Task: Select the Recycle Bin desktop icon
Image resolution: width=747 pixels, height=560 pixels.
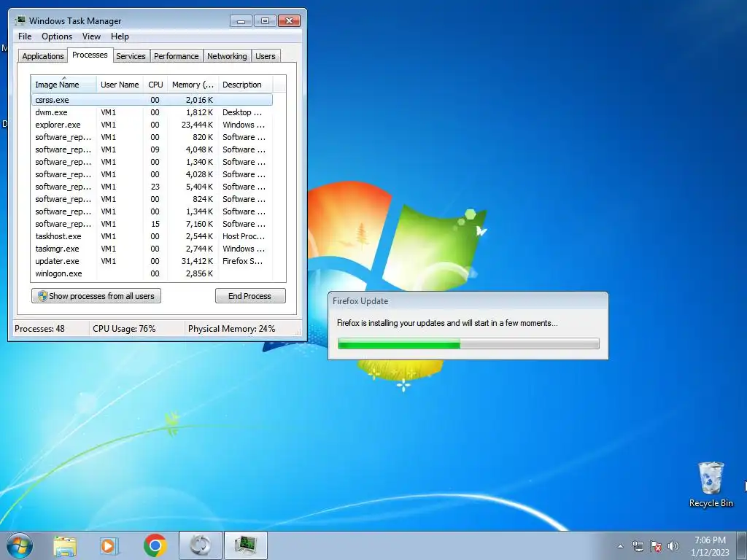Action: [x=711, y=484]
